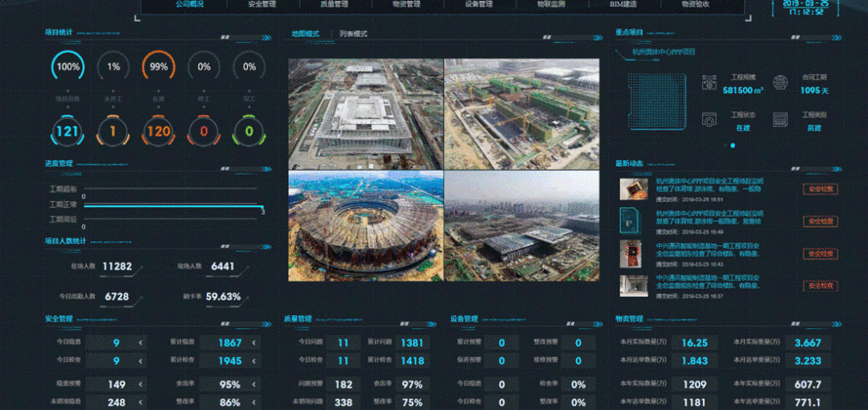Open the round stadium aerial photo

coord(366,225)
